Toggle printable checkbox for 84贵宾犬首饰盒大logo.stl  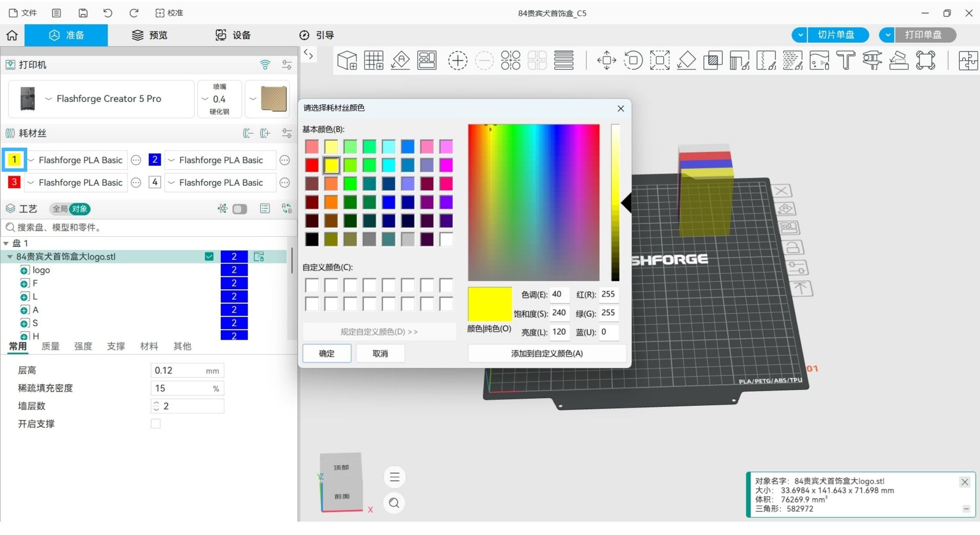(x=209, y=256)
